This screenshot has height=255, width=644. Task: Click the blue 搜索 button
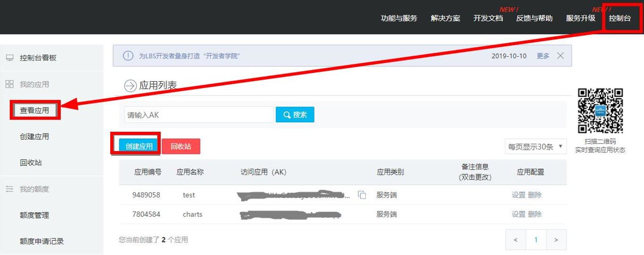click(295, 114)
